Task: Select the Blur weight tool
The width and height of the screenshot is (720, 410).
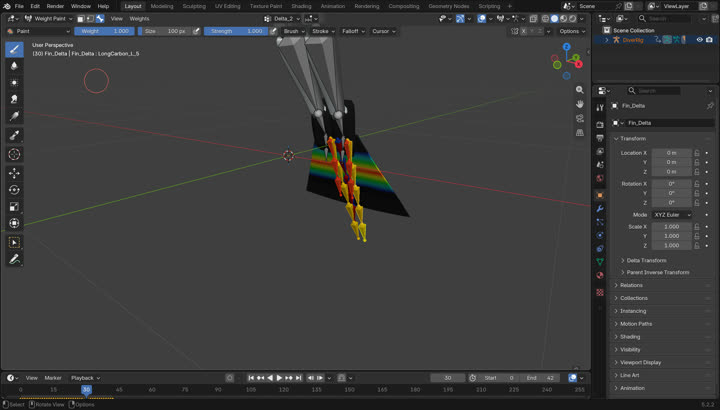Action: point(14,66)
